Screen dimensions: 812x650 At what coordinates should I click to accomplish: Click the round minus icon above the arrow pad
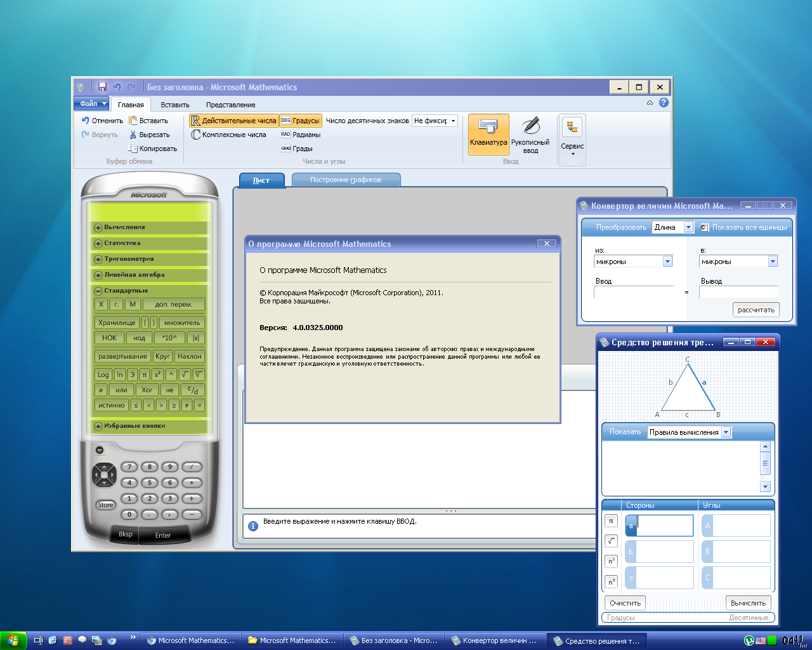pyautogui.click(x=100, y=450)
